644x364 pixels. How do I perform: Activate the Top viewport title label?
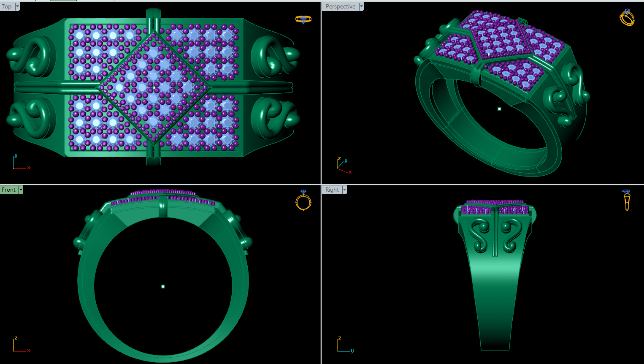(x=7, y=6)
